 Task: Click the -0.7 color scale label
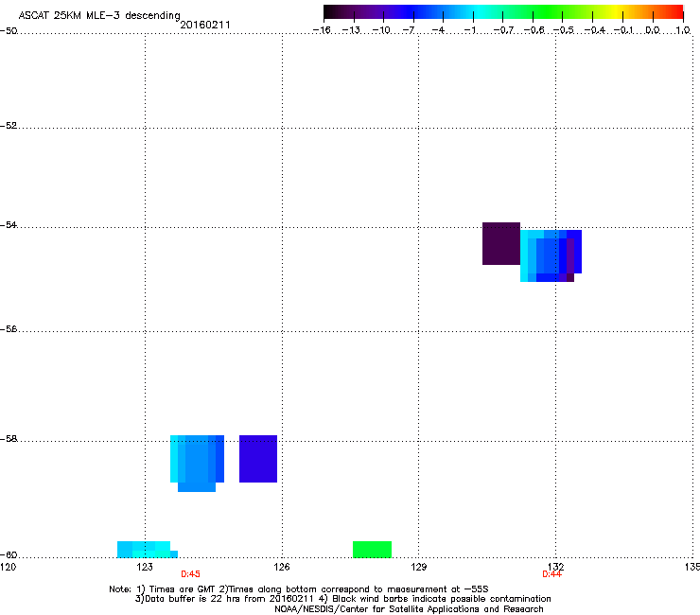(x=503, y=30)
